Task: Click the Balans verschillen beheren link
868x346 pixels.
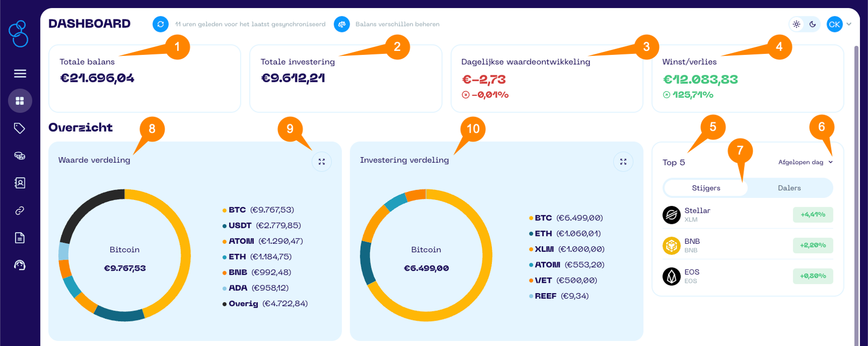Action: tap(397, 24)
